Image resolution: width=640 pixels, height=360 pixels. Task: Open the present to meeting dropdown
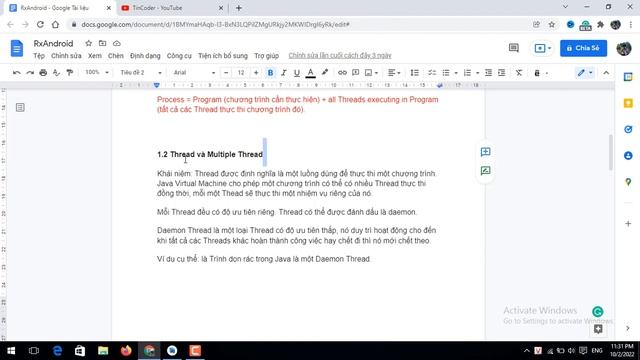pos(542,48)
